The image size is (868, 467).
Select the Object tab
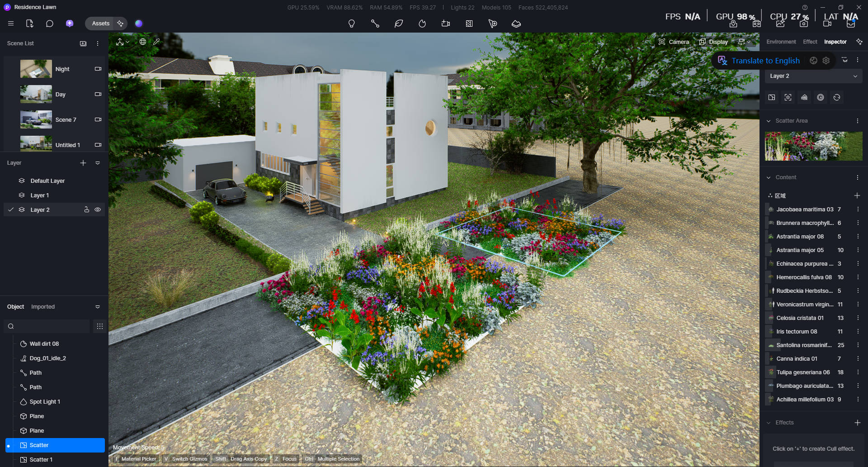pos(15,307)
